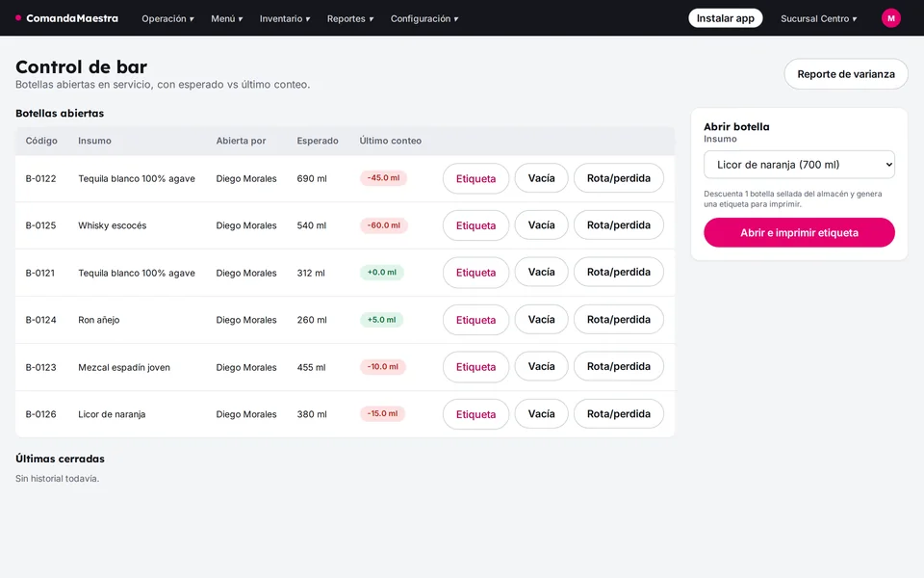Image resolution: width=924 pixels, height=578 pixels.
Task: Select the bottle code B-0123
Action: pos(40,367)
